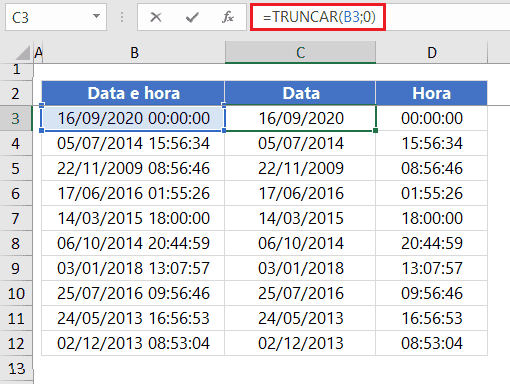Select Hora cell 08:53:04 in column D
The height and width of the screenshot is (384, 510).
click(432, 343)
